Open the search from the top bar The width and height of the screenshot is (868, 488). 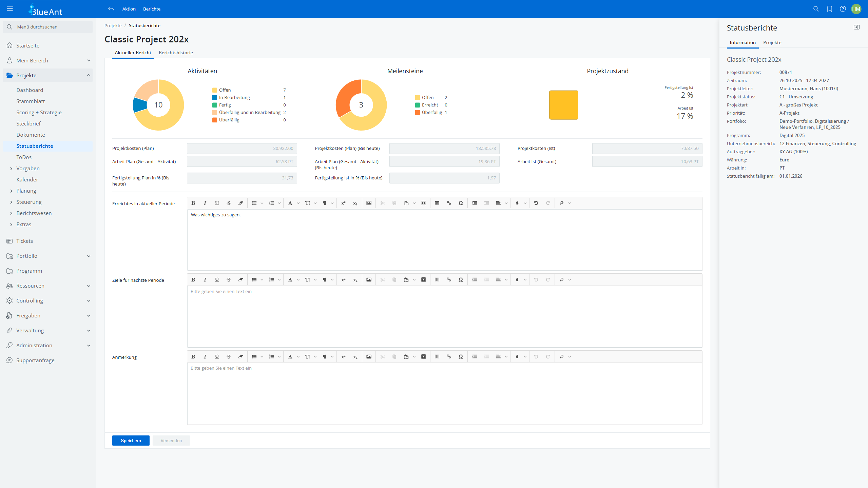tap(816, 9)
